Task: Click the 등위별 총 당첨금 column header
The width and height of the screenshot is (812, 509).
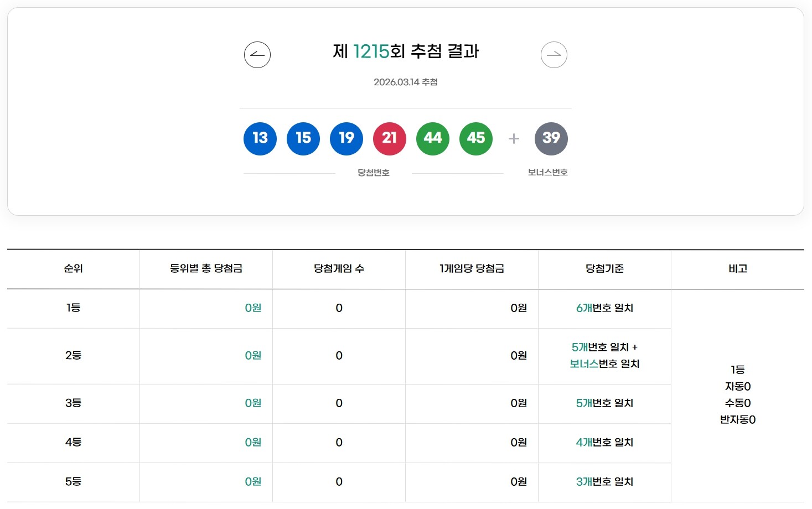Action: [206, 268]
